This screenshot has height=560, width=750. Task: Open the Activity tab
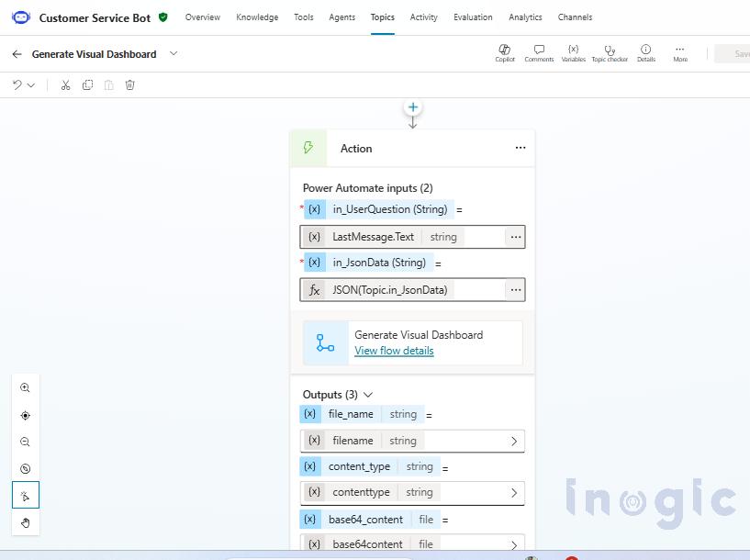(x=424, y=17)
